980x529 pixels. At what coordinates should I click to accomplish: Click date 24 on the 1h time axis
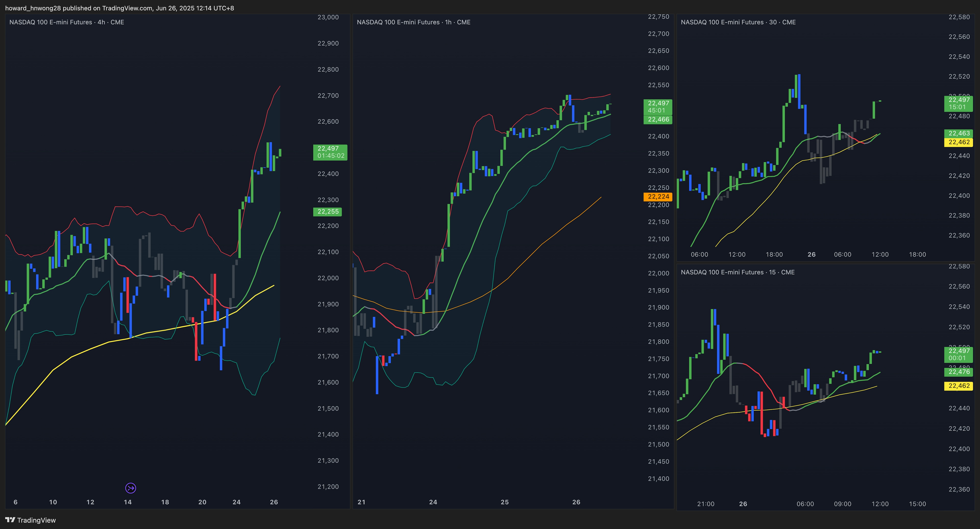[433, 502]
